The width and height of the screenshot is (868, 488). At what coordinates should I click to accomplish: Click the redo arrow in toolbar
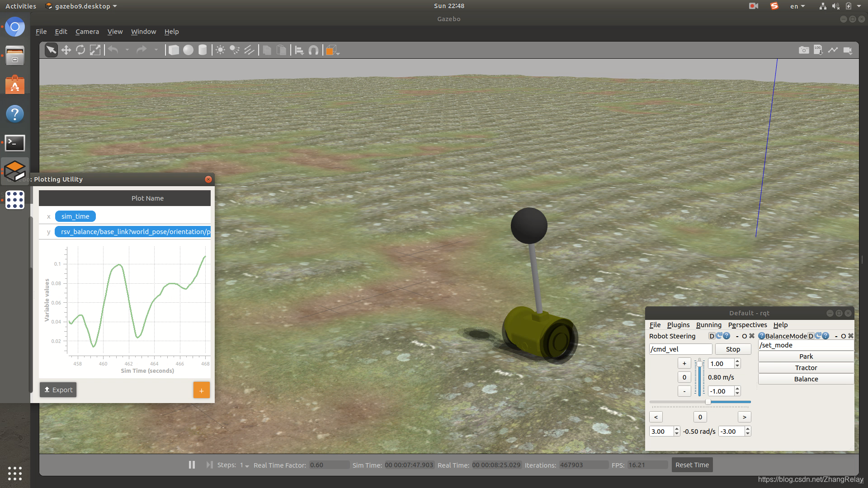point(142,50)
